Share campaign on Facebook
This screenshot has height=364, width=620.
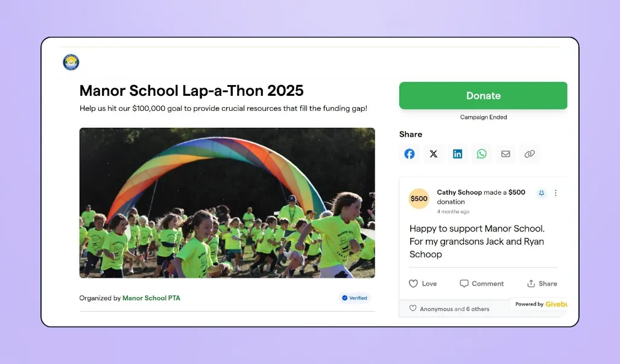coord(410,154)
